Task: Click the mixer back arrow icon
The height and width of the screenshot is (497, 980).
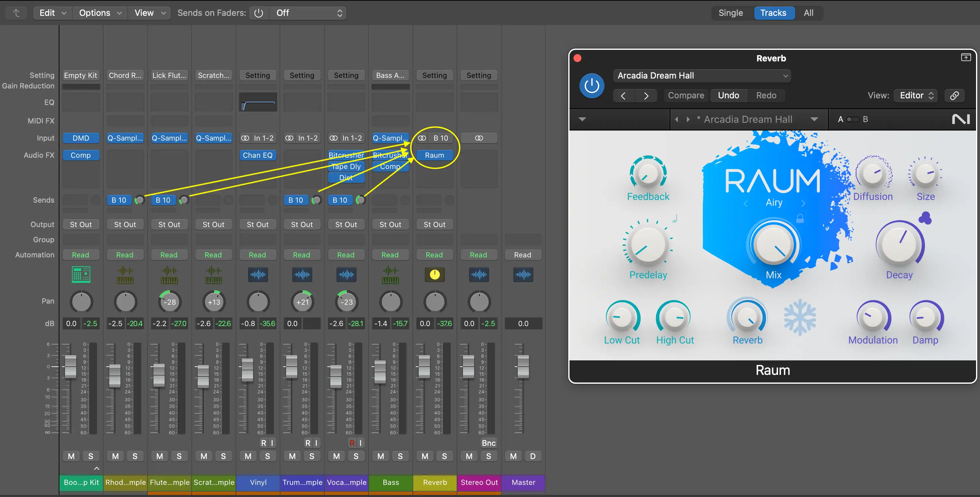Action: pos(16,13)
